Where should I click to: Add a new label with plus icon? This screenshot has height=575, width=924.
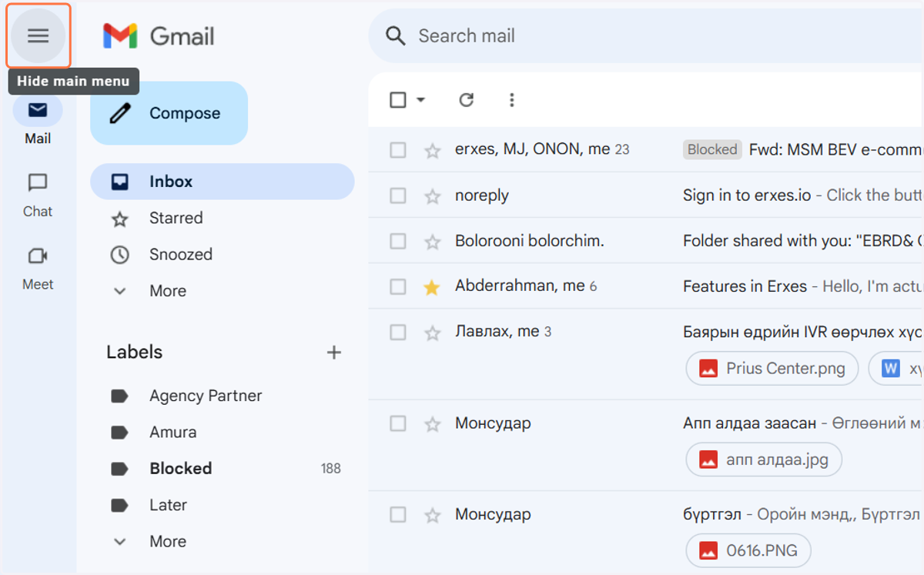(333, 353)
